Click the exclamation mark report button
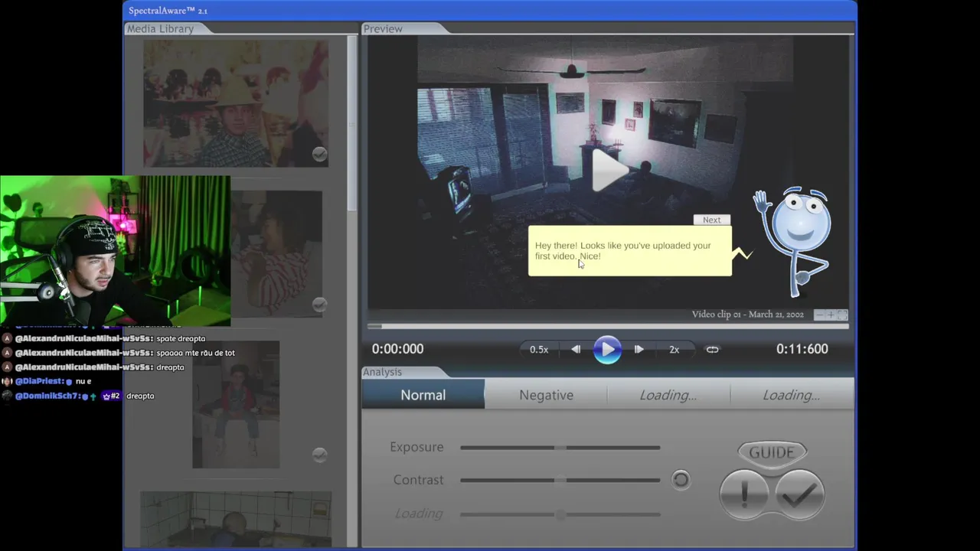This screenshot has height=551, width=980. point(744,494)
